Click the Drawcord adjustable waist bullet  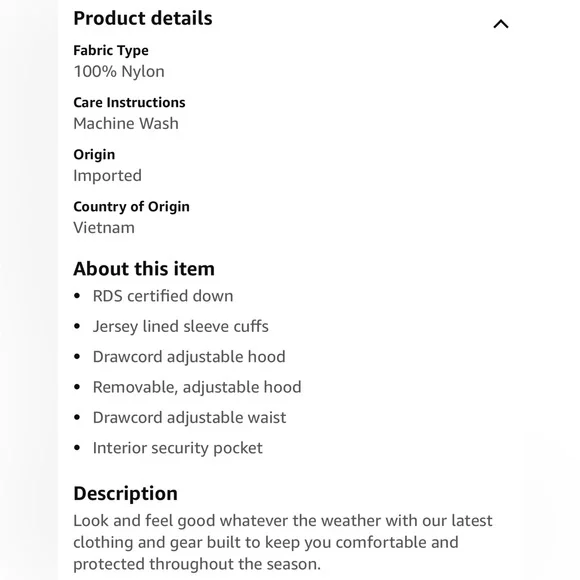pyautogui.click(x=189, y=418)
